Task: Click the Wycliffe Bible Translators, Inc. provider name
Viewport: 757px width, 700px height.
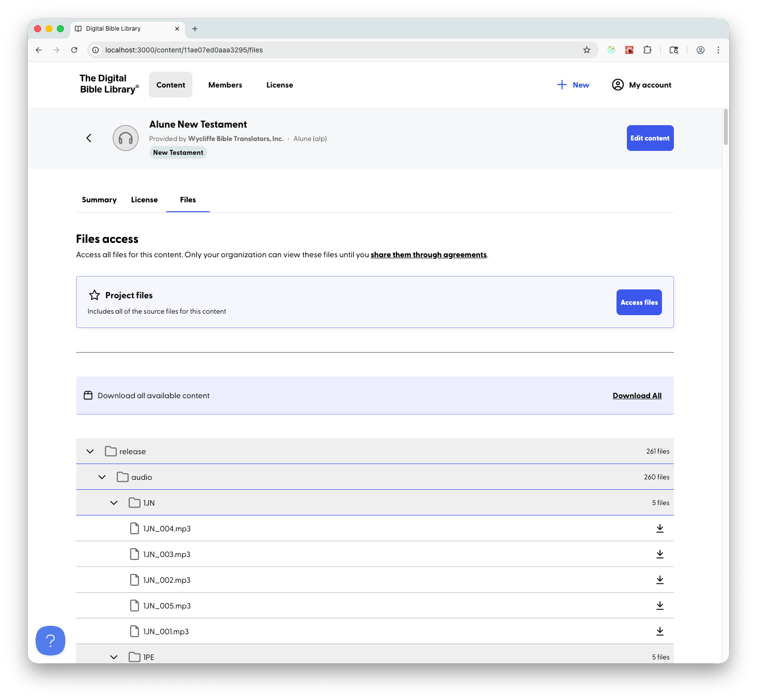Action: coord(236,139)
